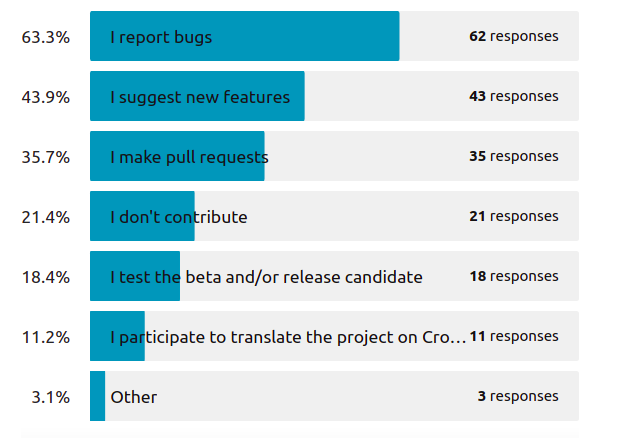Click the 'I suggest new features' label
Image resolution: width=626 pixels, height=438 pixels.
[200, 97]
